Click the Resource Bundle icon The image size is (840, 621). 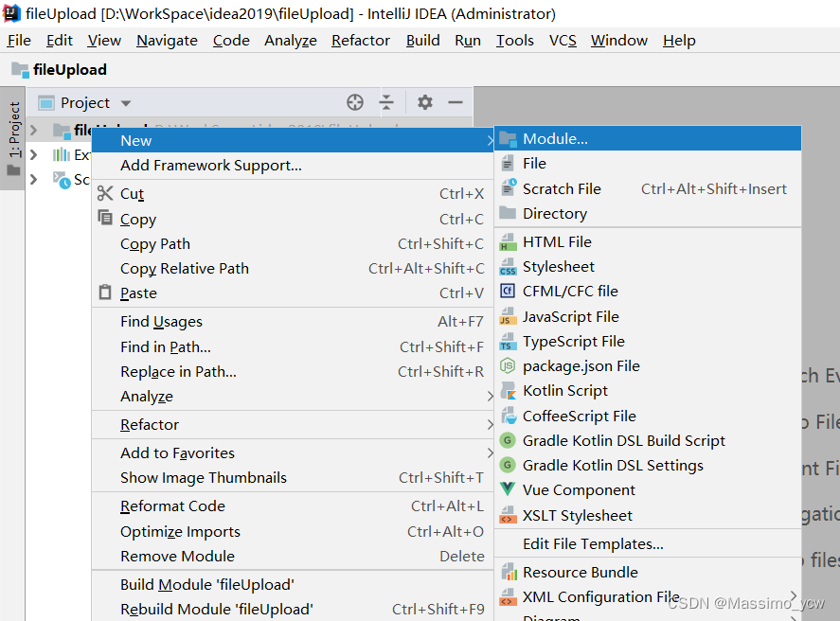(x=508, y=573)
